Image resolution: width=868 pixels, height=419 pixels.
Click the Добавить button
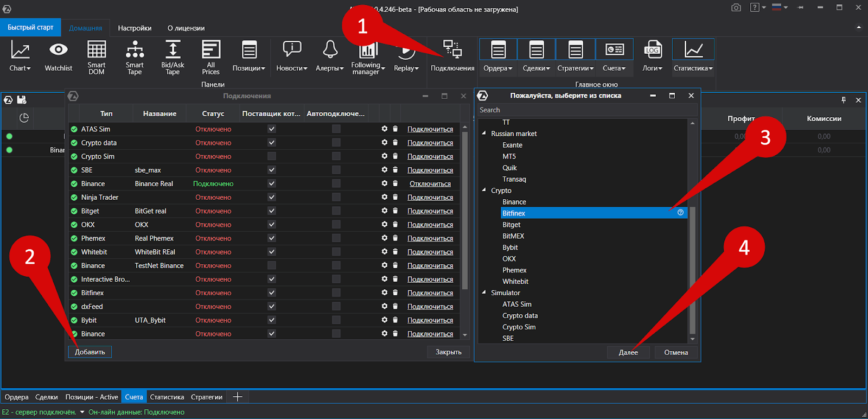pos(90,352)
